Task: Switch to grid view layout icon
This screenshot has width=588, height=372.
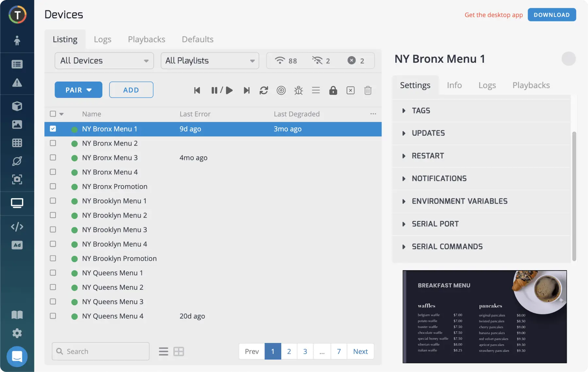Action: tap(179, 351)
